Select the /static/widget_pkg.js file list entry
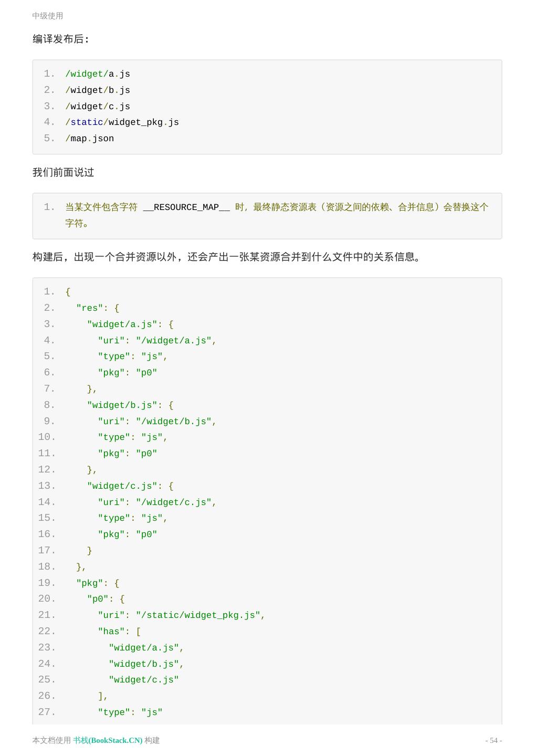 coord(122,122)
